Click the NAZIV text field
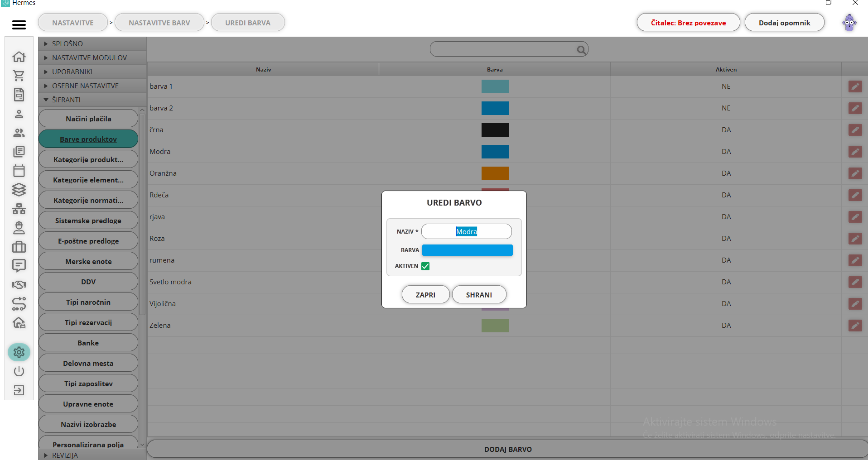Image resolution: width=868 pixels, height=460 pixels. [x=466, y=231]
